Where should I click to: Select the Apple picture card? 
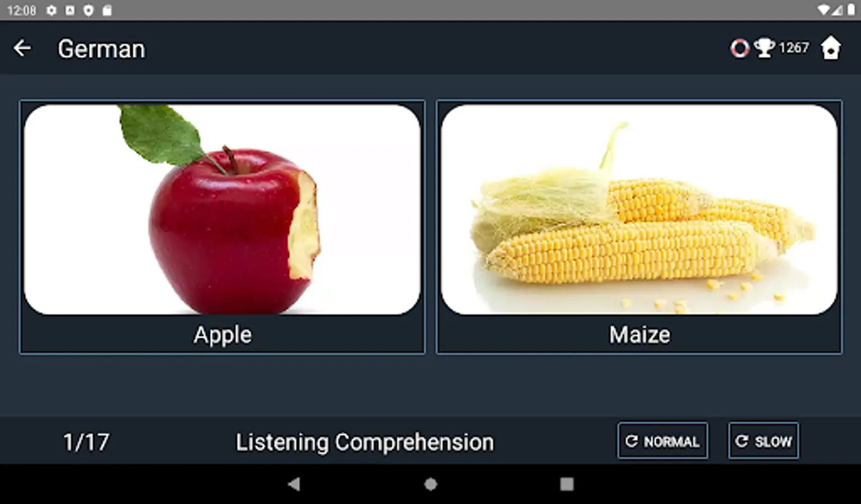[x=222, y=227]
